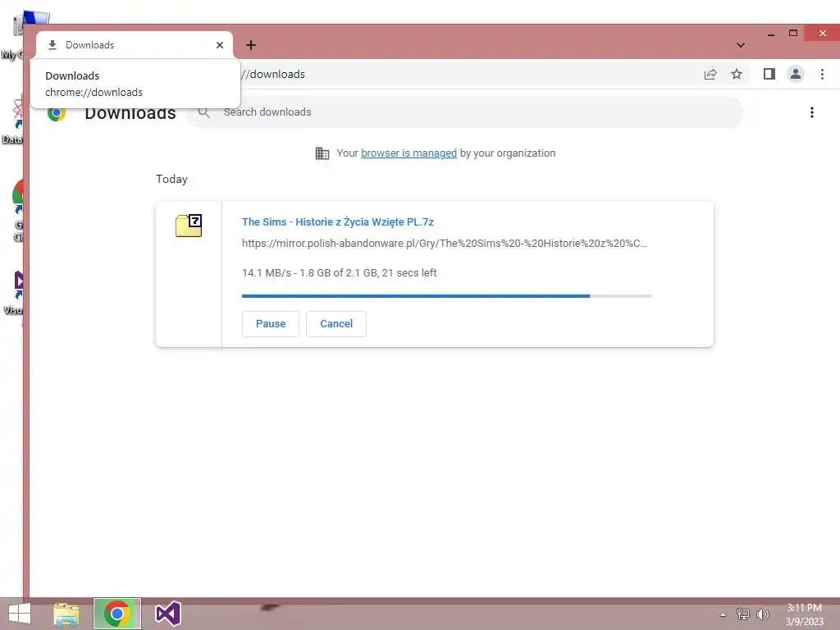The image size is (840, 630).
Task: Launch Visual Studio from taskbar
Action: click(168, 614)
